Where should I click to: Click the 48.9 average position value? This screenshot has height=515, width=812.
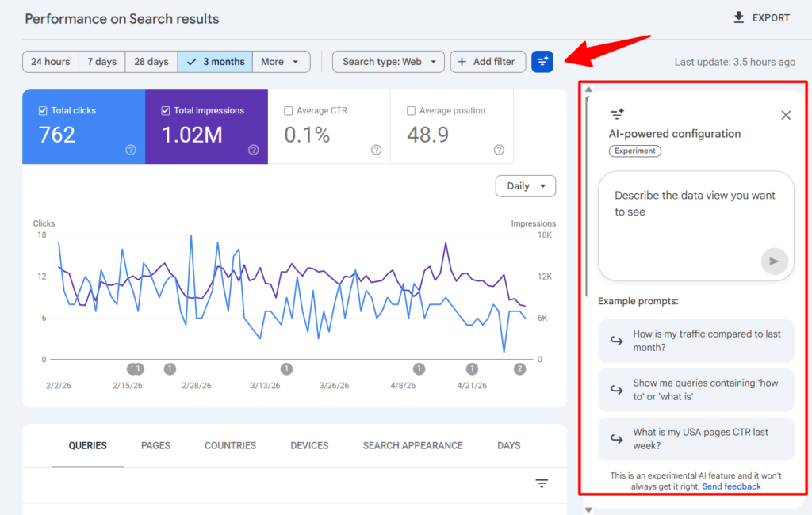[x=427, y=135]
